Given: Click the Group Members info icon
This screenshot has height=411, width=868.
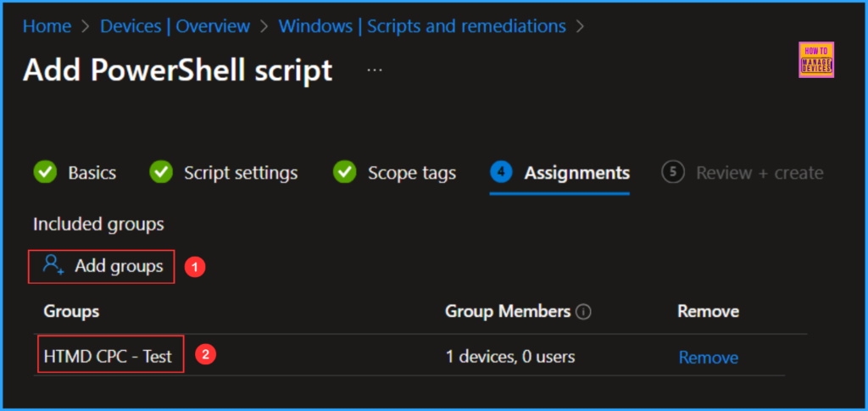Looking at the screenshot, I should point(583,312).
